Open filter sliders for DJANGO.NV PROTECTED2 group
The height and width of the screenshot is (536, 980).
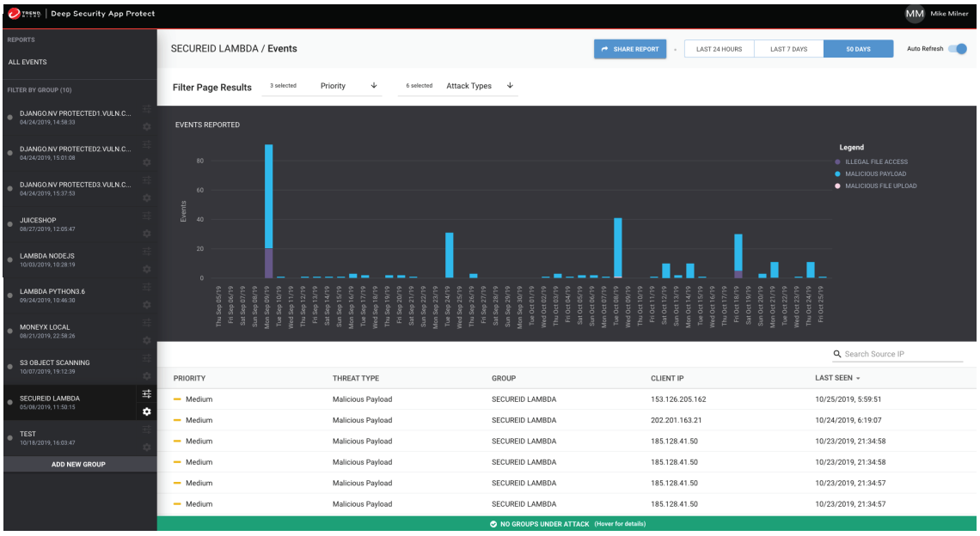[147, 144]
